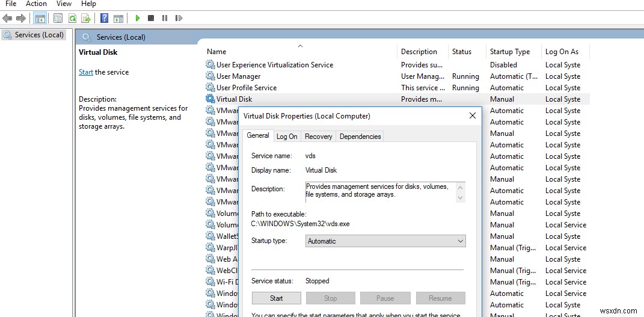
Task: Sort by Name column header
Action: point(216,51)
